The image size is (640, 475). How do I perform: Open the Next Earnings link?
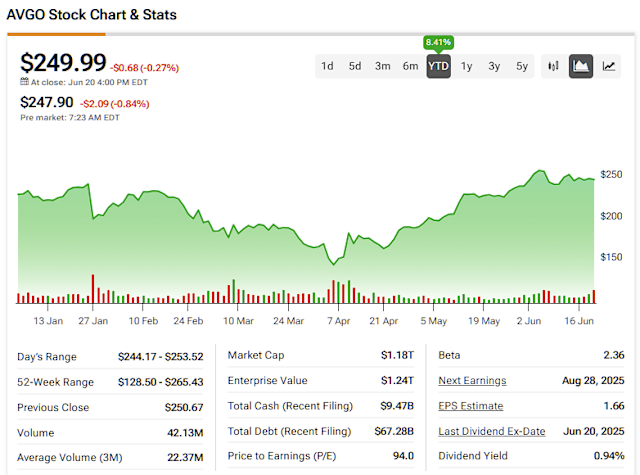pyautogui.click(x=472, y=380)
